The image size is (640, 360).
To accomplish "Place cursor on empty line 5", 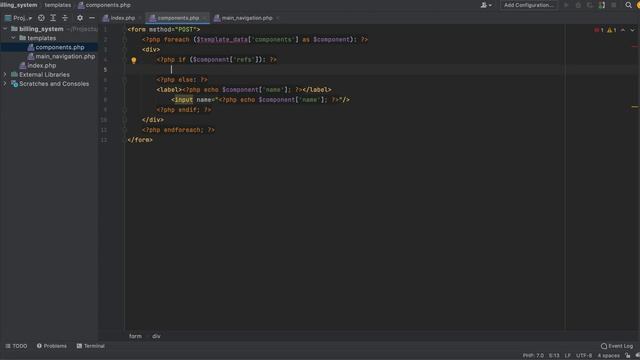I will tap(345, 70).
